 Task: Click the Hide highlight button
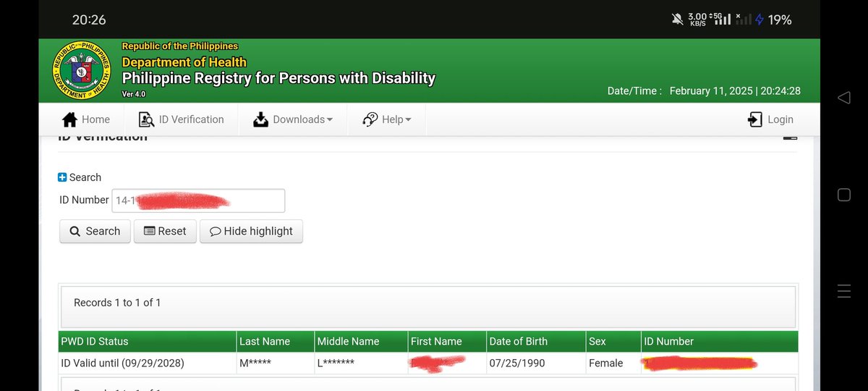pos(251,231)
